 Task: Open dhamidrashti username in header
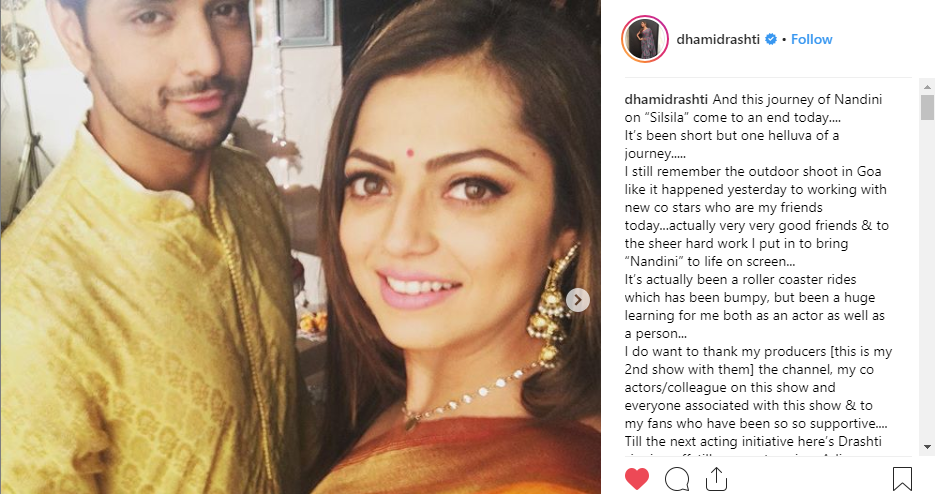coord(718,39)
